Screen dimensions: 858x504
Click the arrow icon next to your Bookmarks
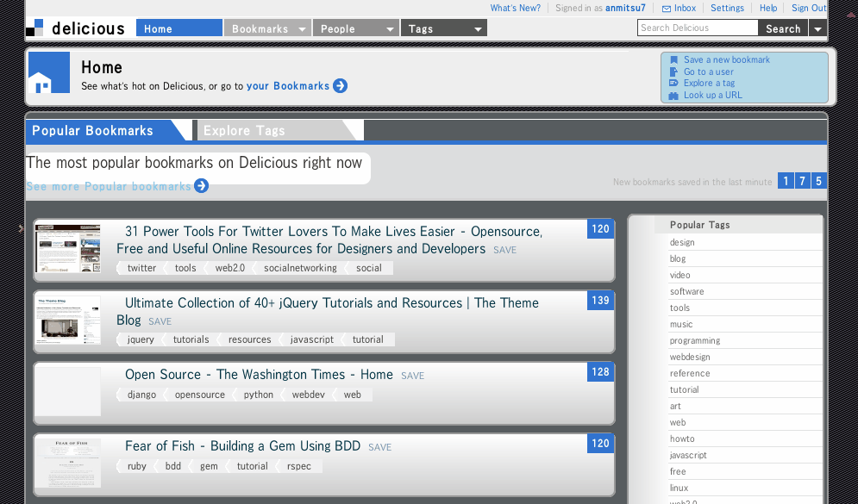coord(340,86)
